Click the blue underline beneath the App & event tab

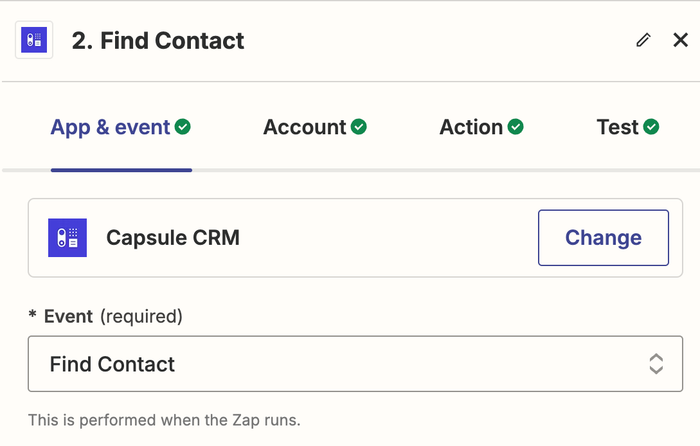121,170
